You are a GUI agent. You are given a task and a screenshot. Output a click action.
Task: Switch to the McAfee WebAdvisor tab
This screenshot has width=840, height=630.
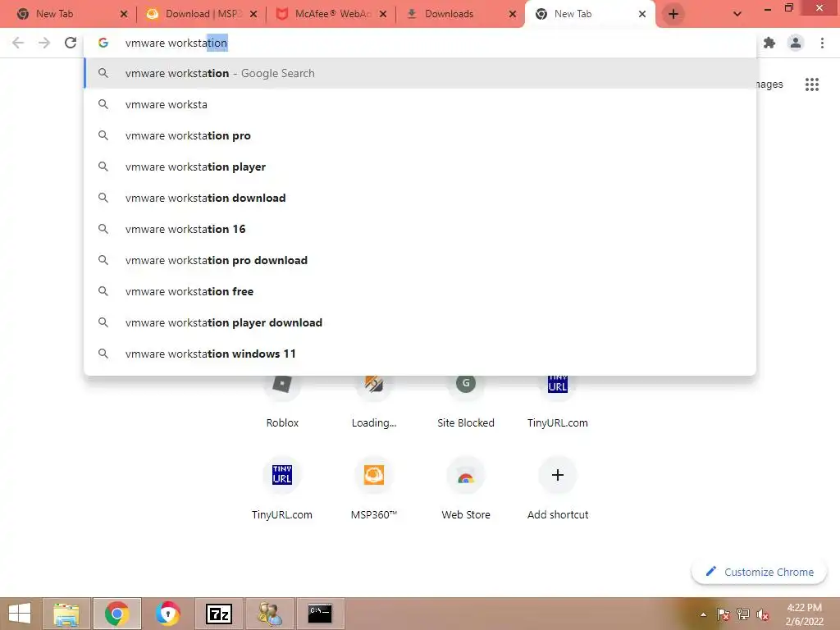coord(331,14)
